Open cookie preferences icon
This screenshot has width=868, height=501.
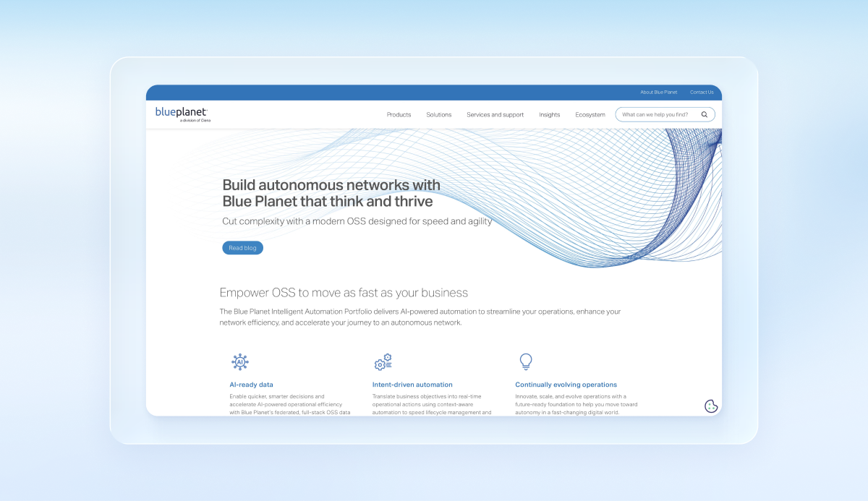click(711, 406)
